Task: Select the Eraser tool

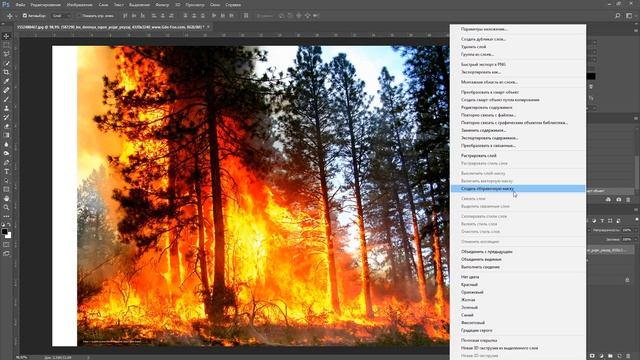Action: (x=6, y=126)
